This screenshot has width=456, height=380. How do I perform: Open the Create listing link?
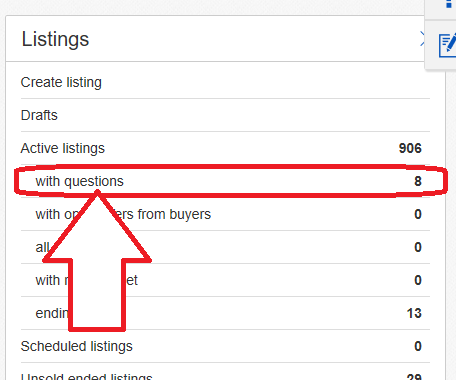point(61,82)
